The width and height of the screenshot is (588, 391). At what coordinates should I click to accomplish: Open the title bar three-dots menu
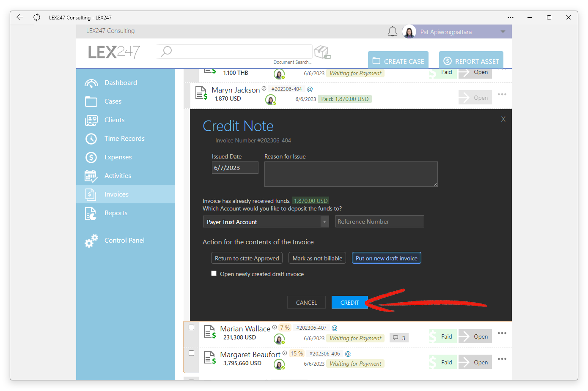(511, 17)
